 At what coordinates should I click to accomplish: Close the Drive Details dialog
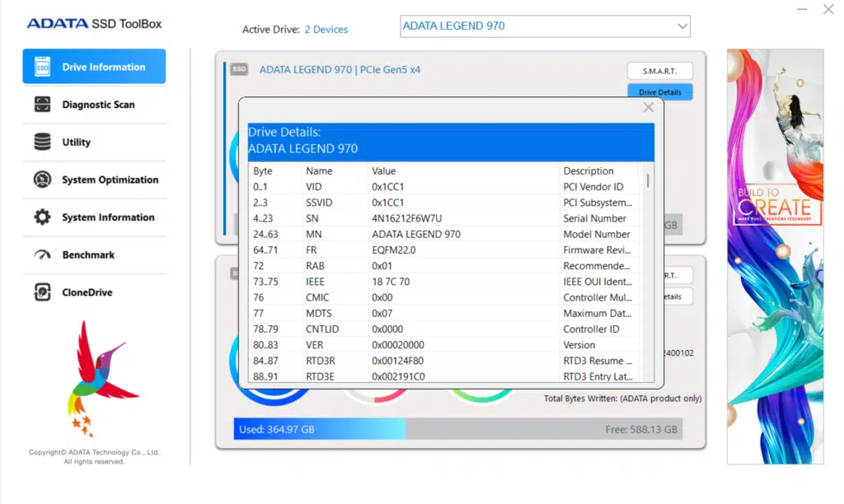click(648, 107)
